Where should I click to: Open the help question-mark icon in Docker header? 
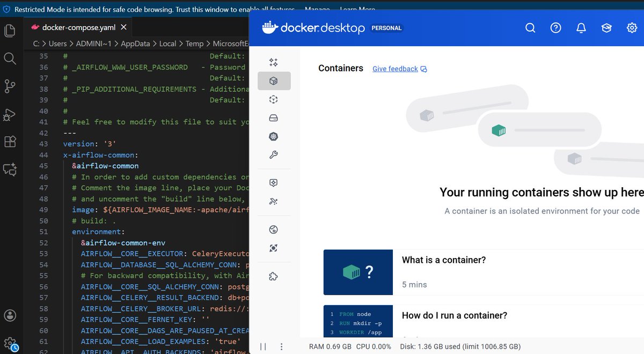point(556,28)
